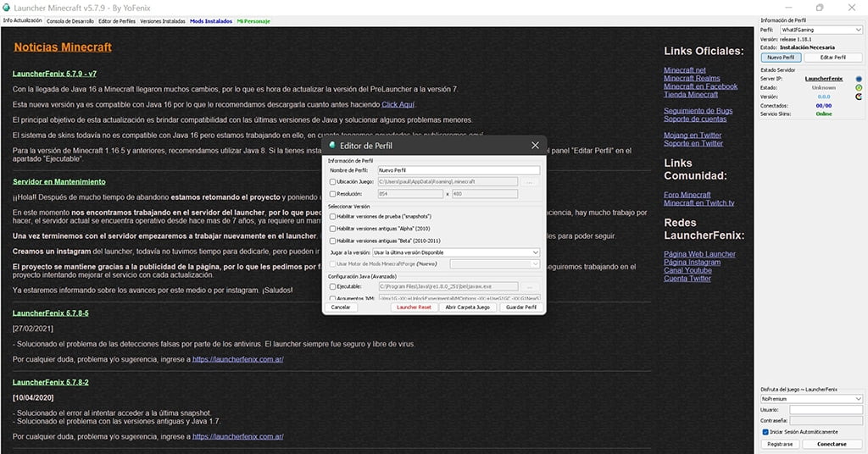Viewport: 868px width, 454px height.
Task: Enable old Beta (2010-2011) versions checkbox
Action: pos(332,241)
